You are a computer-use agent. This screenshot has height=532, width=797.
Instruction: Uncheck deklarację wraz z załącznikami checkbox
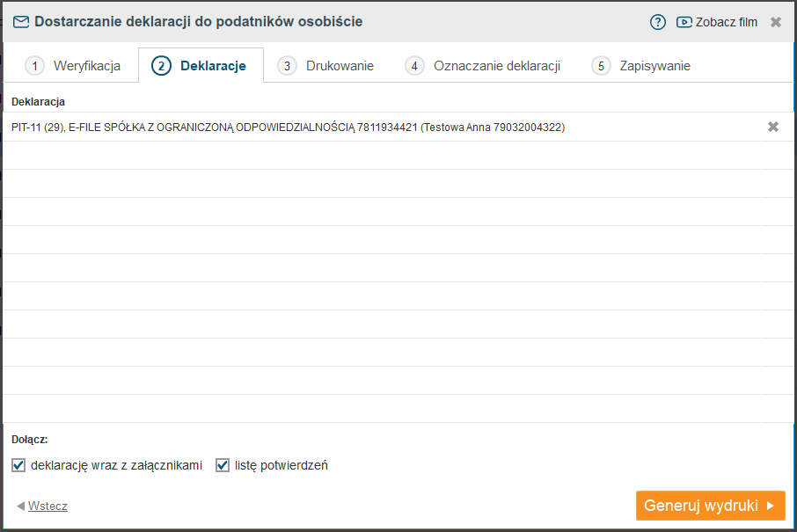pyautogui.click(x=18, y=465)
